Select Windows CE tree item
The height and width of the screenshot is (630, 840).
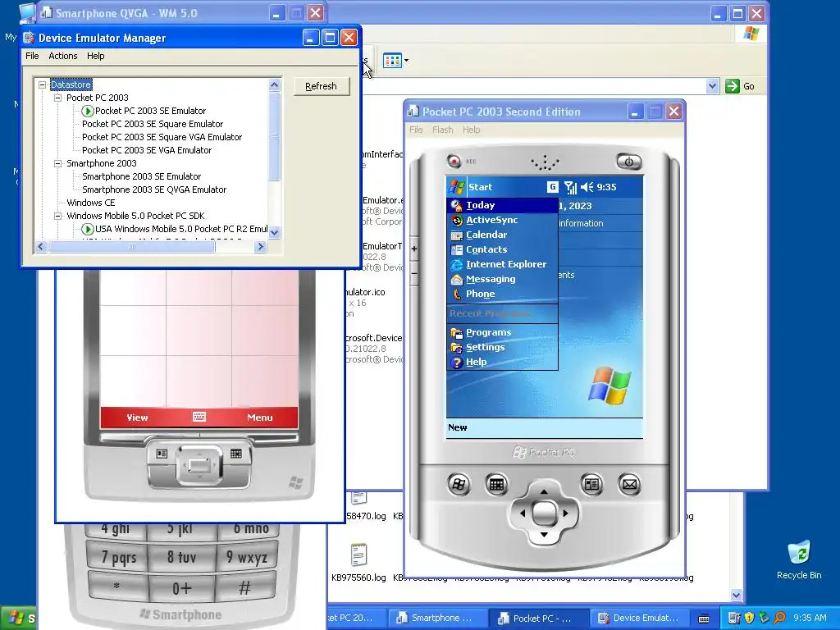point(91,203)
